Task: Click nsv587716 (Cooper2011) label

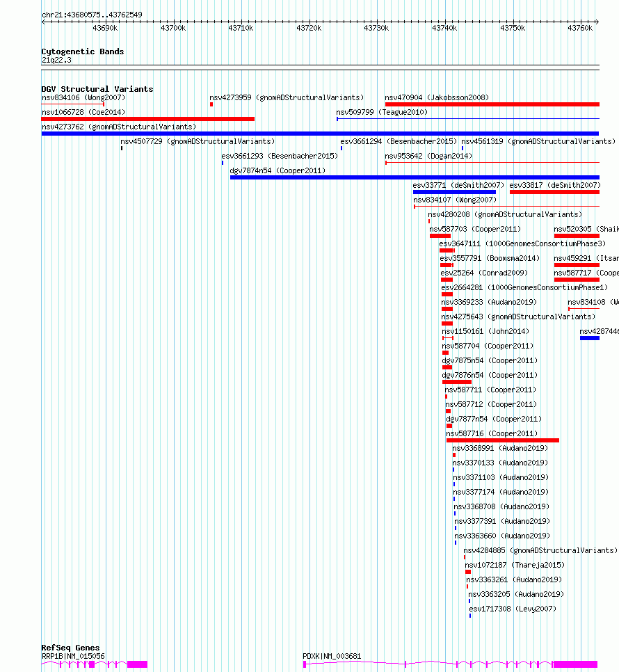Action: 492,433
